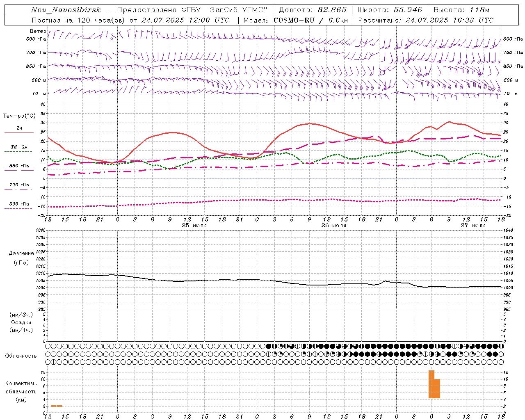The width and height of the screenshot is (525, 420).
Task: Click the 'Рассчитано: 24.07.2025 16:38 UTC' timestamp
Action: coord(426,20)
